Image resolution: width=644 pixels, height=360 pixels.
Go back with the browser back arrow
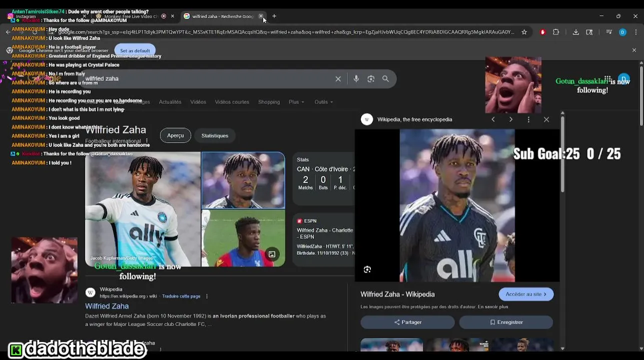pyautogui.click(x=8, y=32)
